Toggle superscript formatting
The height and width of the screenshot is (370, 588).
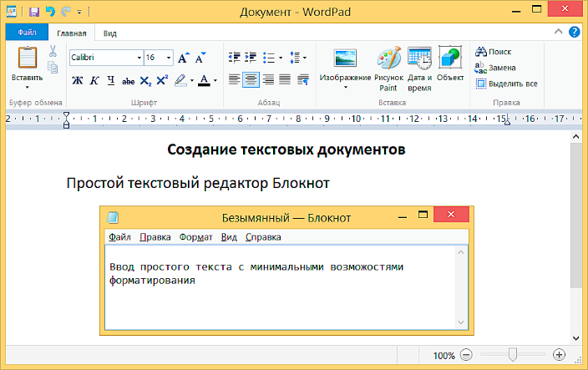[162, 80]
